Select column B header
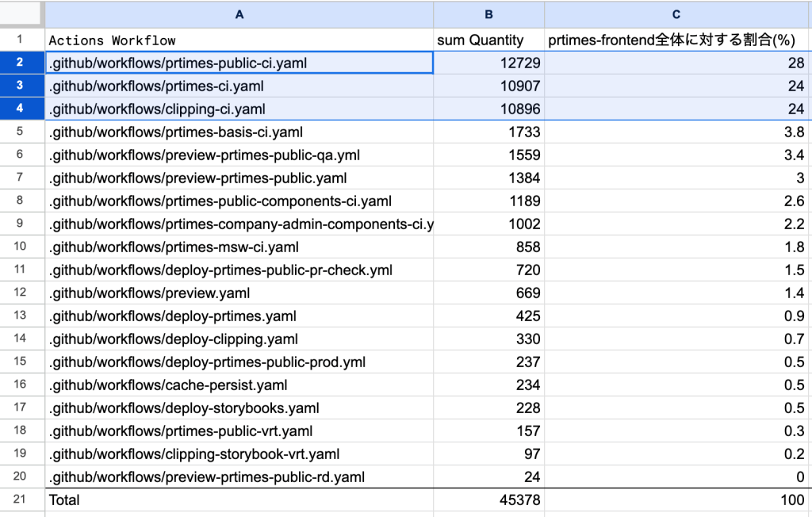Screen dimensions: 812x517 (x=488, y=14)
